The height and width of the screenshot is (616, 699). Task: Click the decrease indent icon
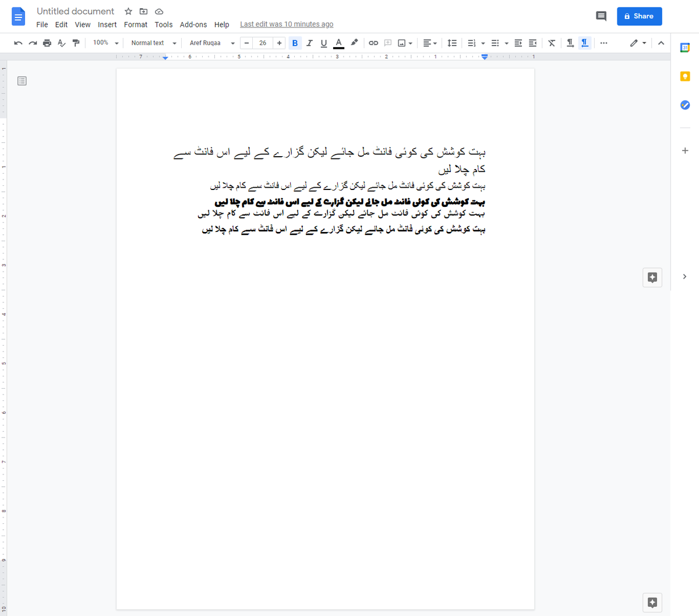click(518, 43)
